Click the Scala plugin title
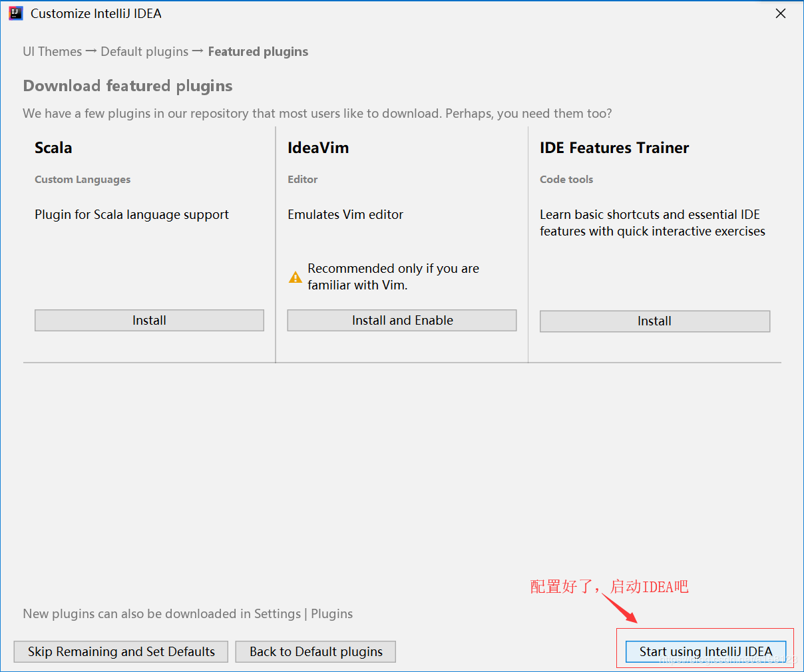Screen dimensions: 804x672 pyautogui.click(x=53, y=148)
